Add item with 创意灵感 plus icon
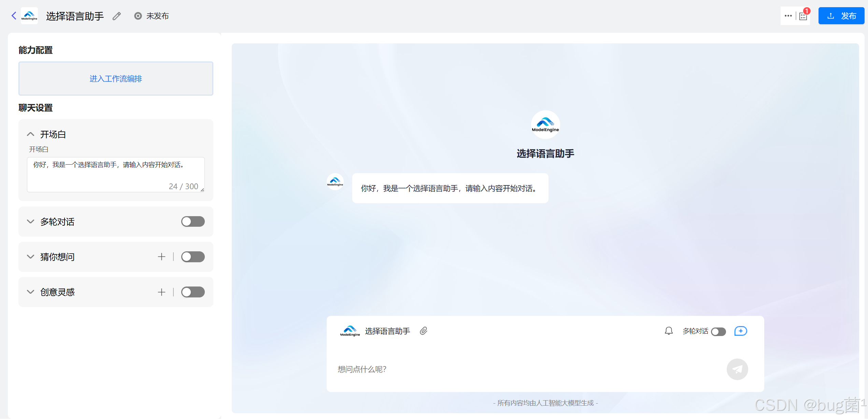This screenshot has width=868, height=419. coord(161,292)
